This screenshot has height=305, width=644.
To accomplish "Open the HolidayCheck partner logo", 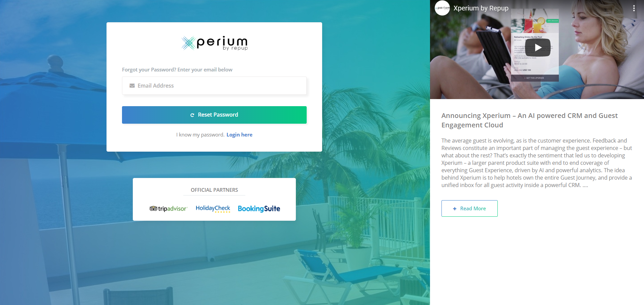I will coord(213,209).
